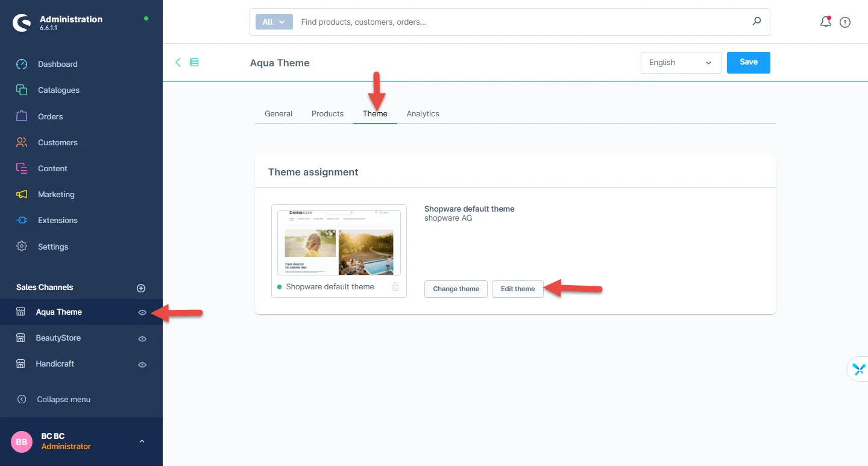868x466 pixels.
Task: Add a new sales channel plus icon
Action: pyautogui.click(x=141, y=288)
